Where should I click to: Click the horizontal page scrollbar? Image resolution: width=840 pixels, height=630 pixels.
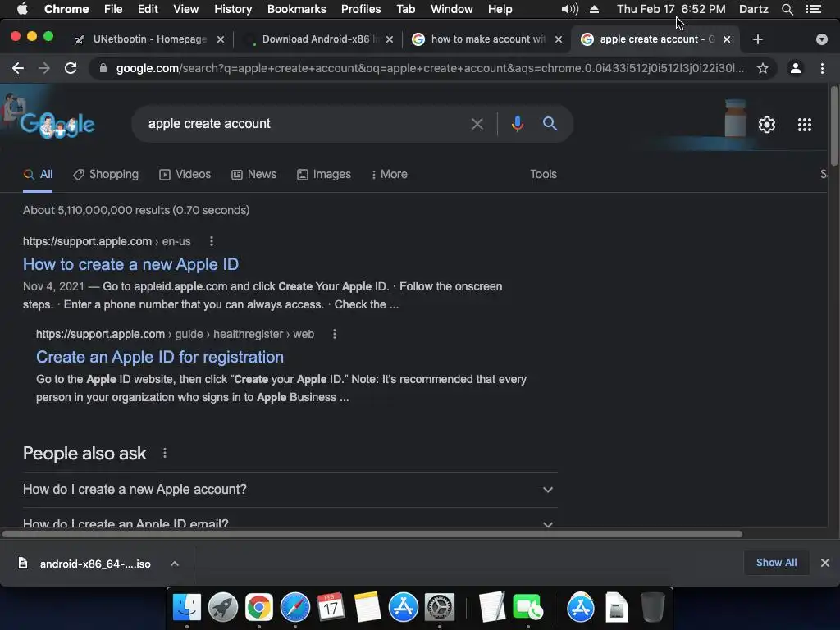[x=372, y=534]
